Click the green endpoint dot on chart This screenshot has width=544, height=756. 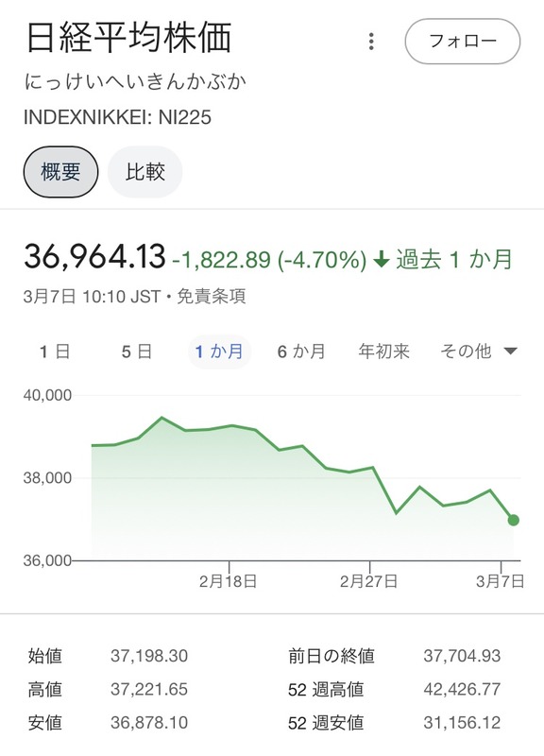pyautogui.click(x=513, y=521)
